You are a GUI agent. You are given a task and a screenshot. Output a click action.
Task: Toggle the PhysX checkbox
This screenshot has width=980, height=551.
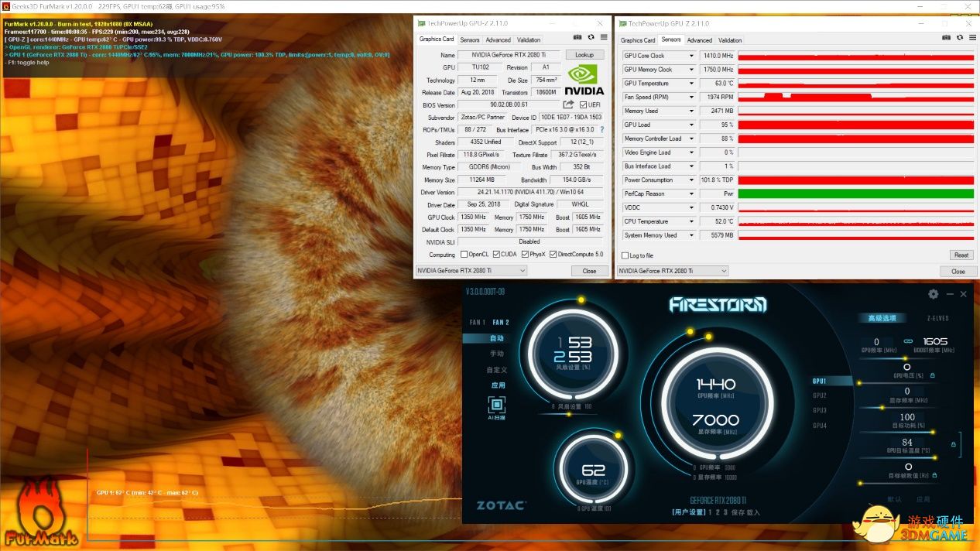click(525, 255)
